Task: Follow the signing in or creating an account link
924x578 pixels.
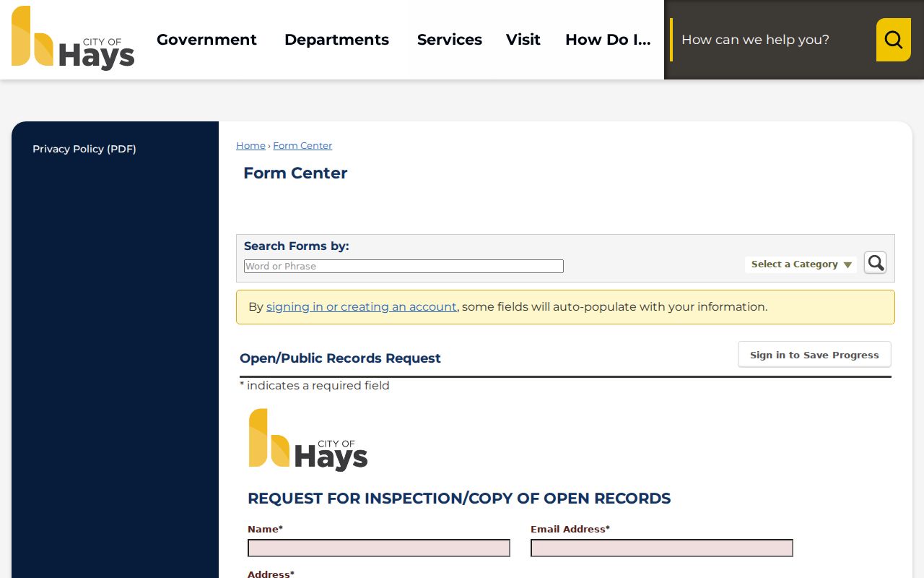Action: [x=362, y=307]
